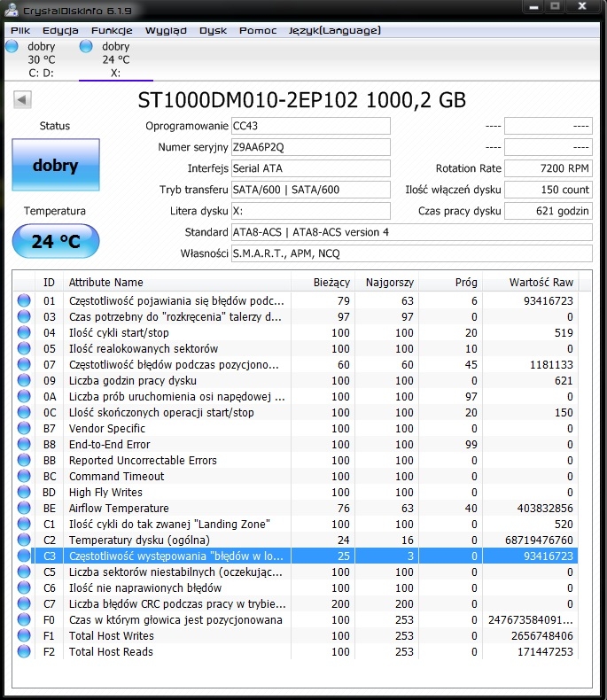
Task: Open the Dysk menu
Action: (x=213, y=30)
